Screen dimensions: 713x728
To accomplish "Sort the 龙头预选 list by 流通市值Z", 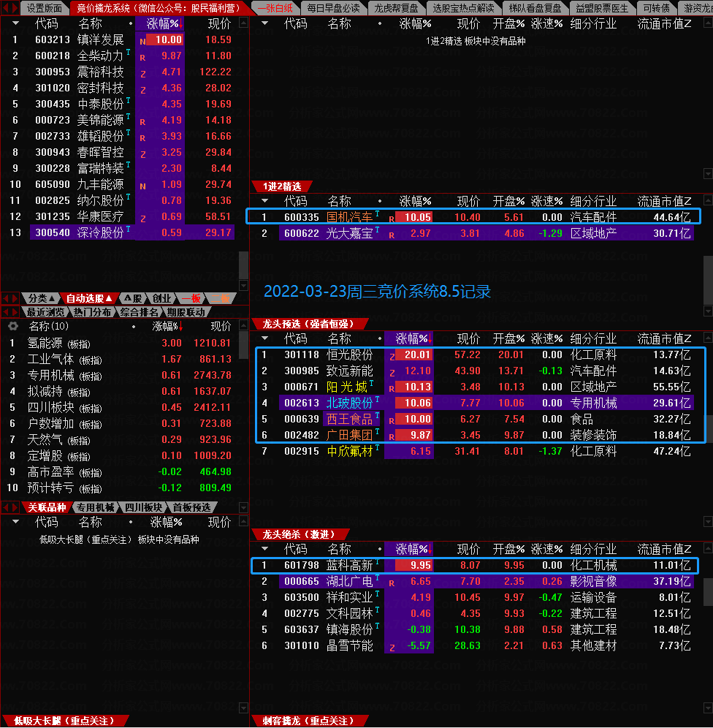I will point(663,338).
